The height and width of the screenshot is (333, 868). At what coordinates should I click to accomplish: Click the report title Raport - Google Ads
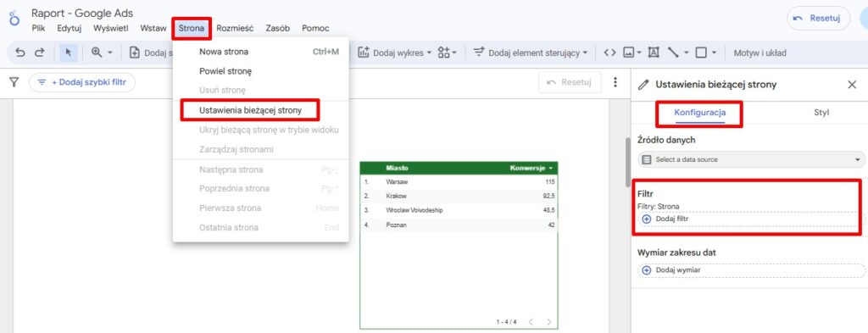[x=82, y=14]
